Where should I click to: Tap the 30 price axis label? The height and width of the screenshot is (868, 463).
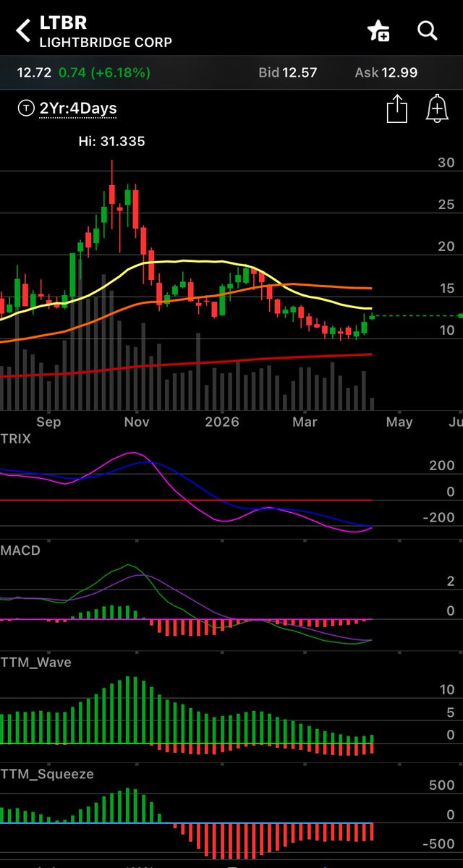[446, 163]
